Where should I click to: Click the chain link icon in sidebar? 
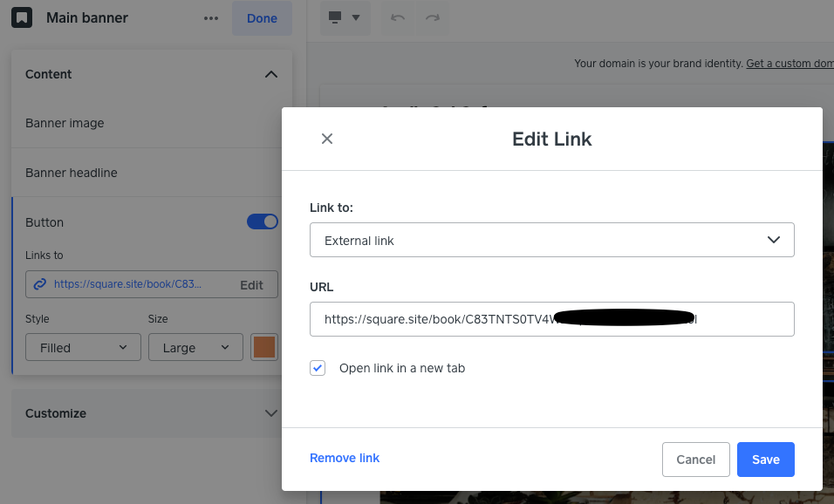pyautogui.click(x=39, y=284)
